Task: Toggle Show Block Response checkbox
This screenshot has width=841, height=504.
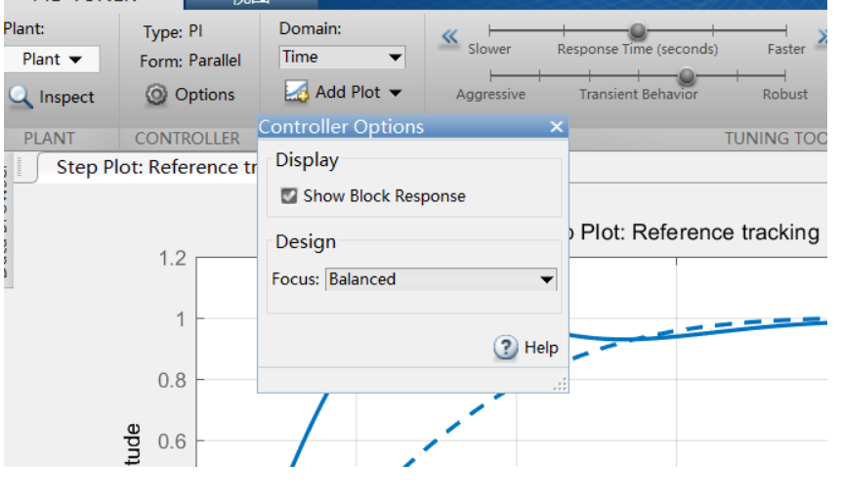Action: [x=288, y=195]
